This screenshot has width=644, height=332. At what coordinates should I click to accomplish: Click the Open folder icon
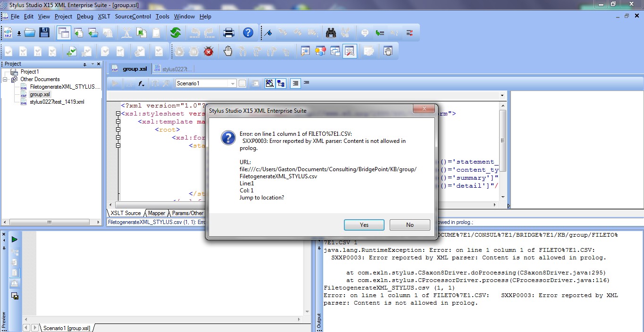30,33
